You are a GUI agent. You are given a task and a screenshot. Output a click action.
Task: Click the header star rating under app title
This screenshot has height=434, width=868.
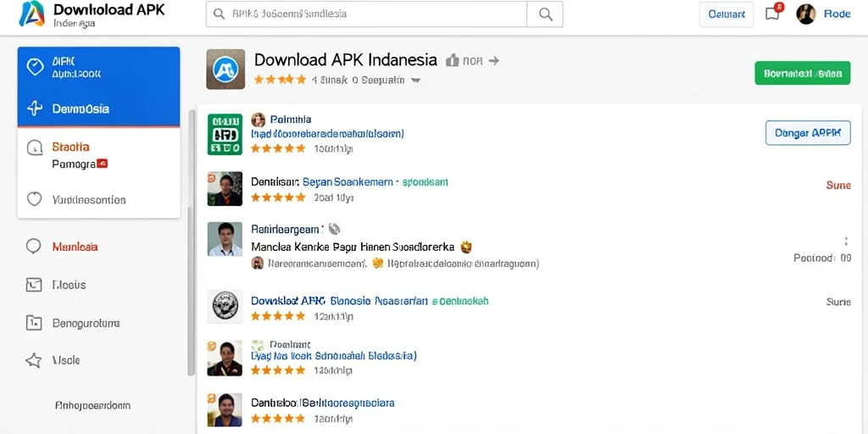click(280, 80)
